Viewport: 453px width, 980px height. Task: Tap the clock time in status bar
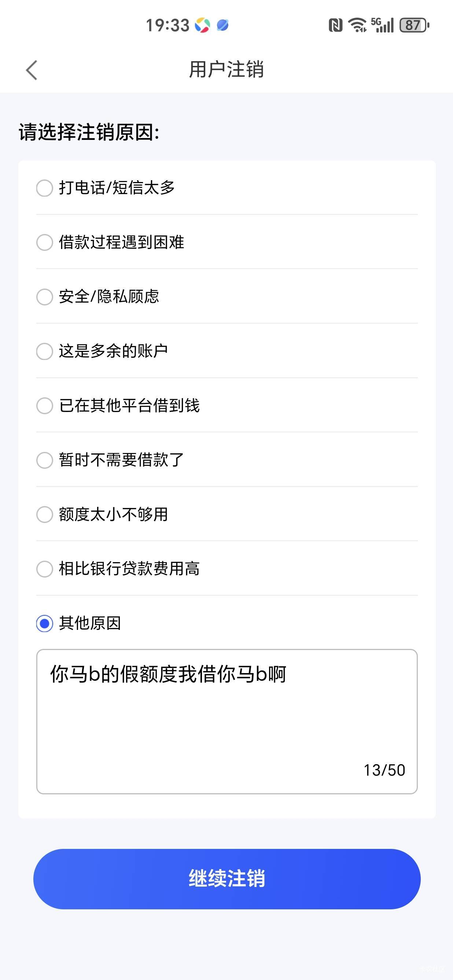point(167,26)
